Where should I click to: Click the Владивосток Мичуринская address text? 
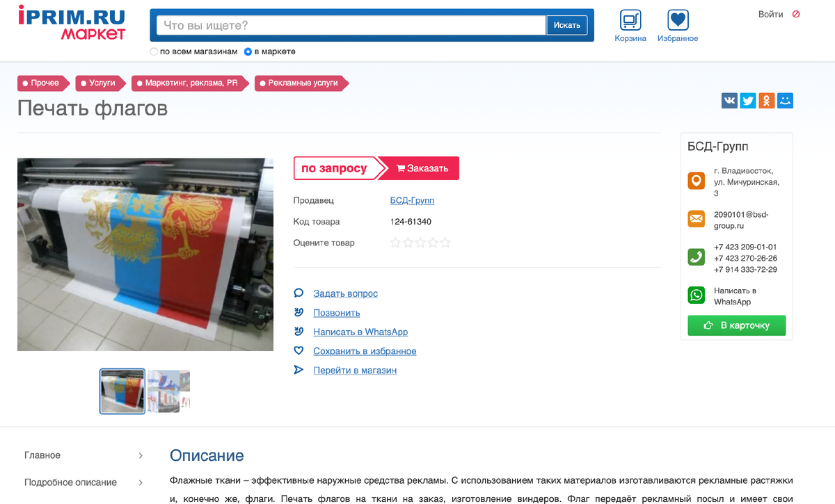click(746, 182)
